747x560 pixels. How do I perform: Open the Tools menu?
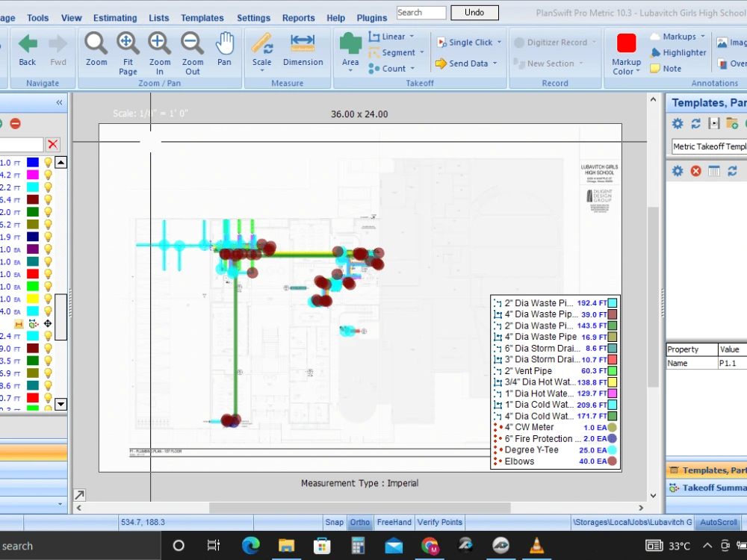pos(37,18)
